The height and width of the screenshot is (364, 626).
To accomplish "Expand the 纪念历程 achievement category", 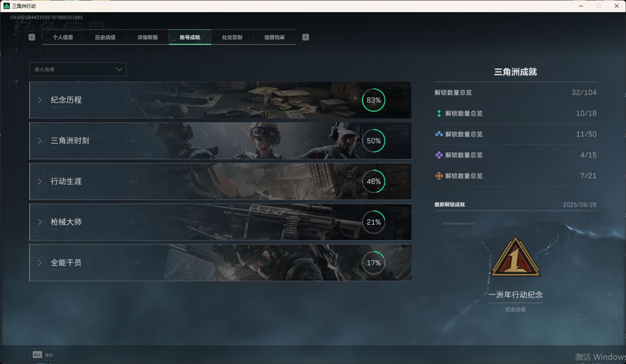I will (x=66, y=100).
